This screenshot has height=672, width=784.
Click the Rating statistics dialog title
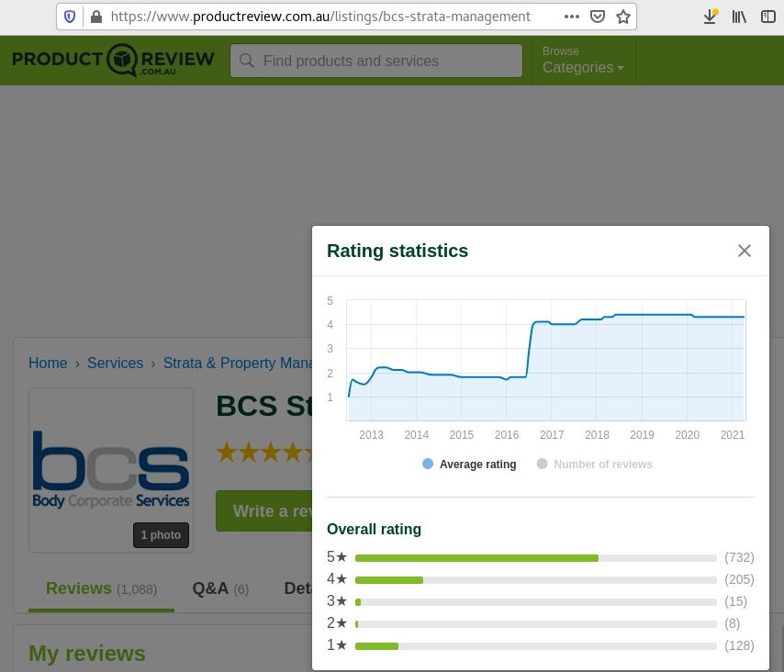tap(398, 251)
